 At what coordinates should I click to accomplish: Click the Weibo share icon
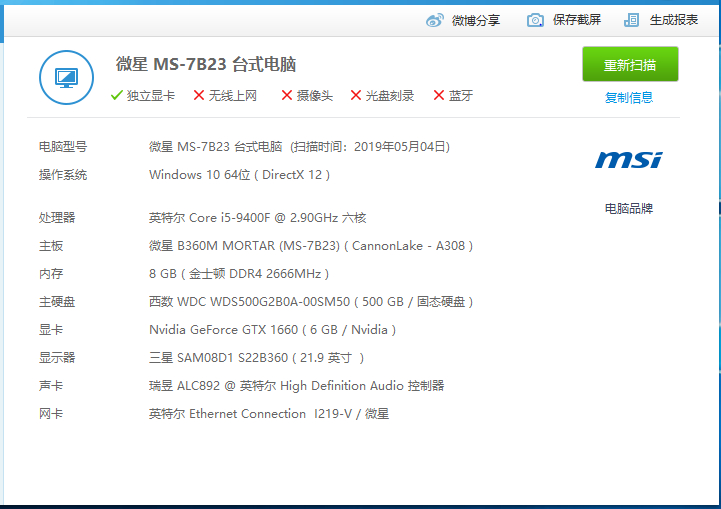pos(435,20)
